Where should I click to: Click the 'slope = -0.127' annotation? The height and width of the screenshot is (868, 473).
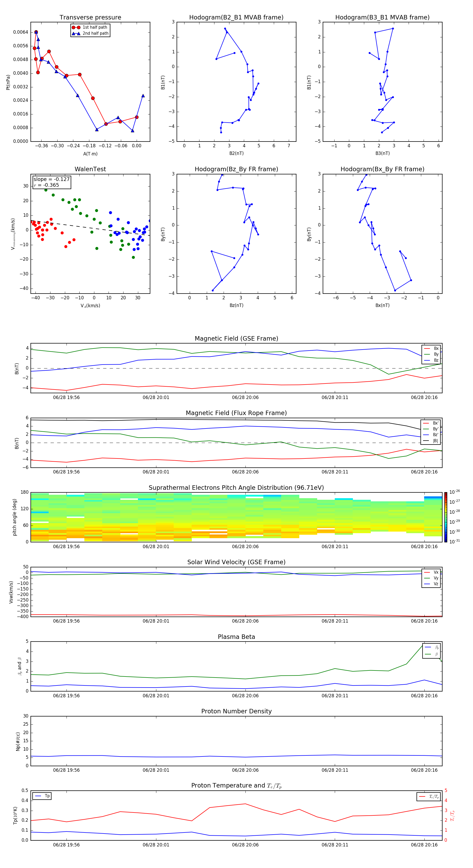(x=52, y=179)
